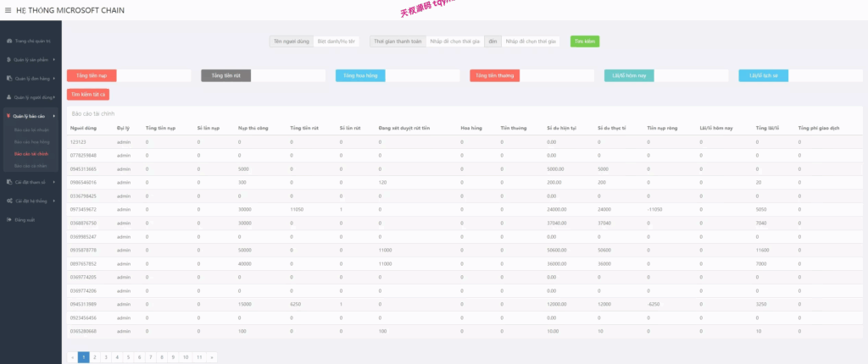Click user 0986546016 in the table
Image resolution: width=868 pixels, height=364 pixels.
pos(83,183)
